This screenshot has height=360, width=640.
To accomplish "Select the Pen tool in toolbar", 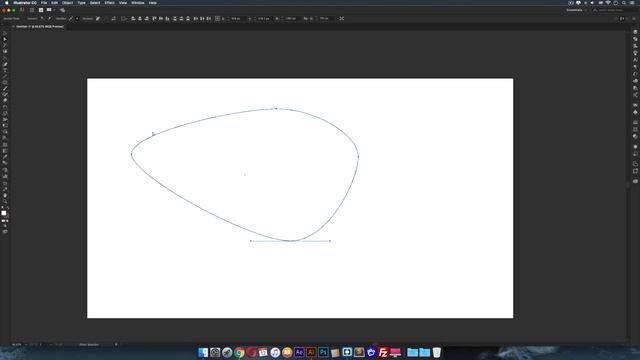I will [x=5, y=64].
